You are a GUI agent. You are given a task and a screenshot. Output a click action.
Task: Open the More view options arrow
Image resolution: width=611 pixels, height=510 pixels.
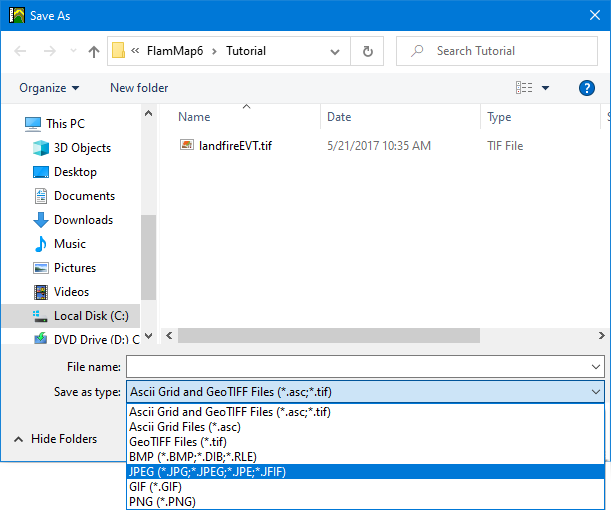[546, 88]
